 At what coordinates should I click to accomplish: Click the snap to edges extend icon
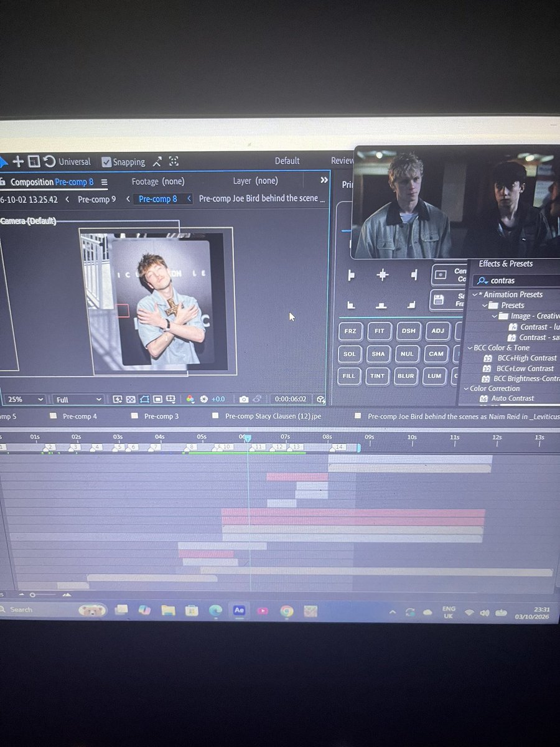(x=157, y=162)
